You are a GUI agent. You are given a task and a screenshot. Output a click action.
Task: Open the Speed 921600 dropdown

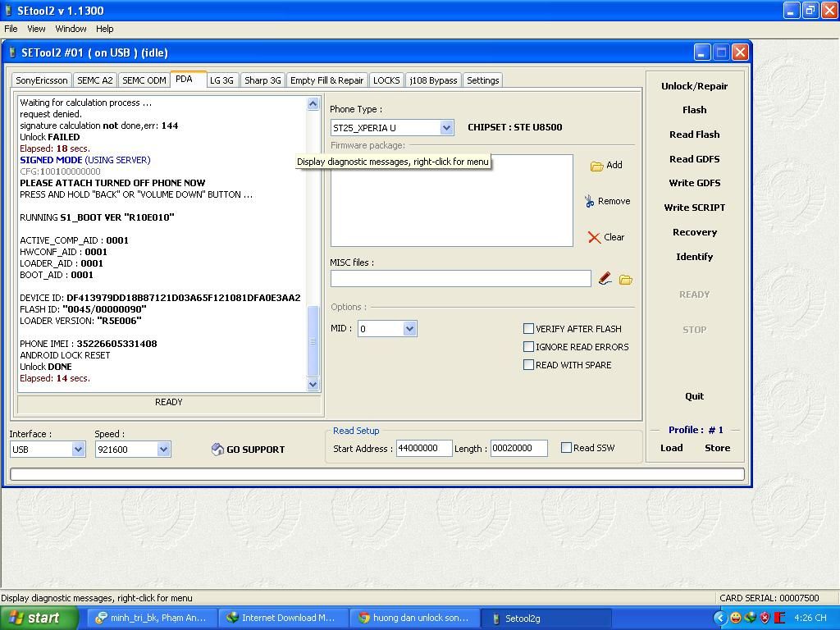click(x=163, y=449)
